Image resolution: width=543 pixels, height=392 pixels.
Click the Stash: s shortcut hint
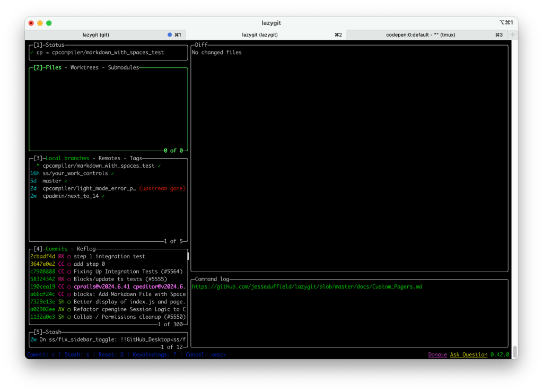pyautogui.click(x=77, y=354)
